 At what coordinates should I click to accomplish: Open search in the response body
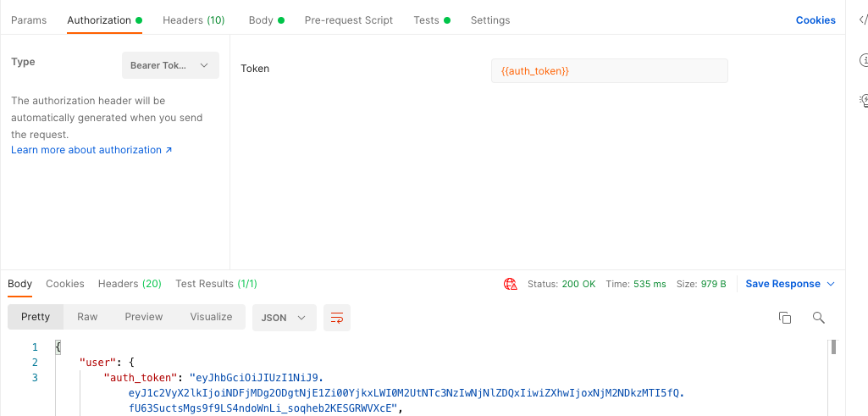pyautogui.click(x=818, y=317)
